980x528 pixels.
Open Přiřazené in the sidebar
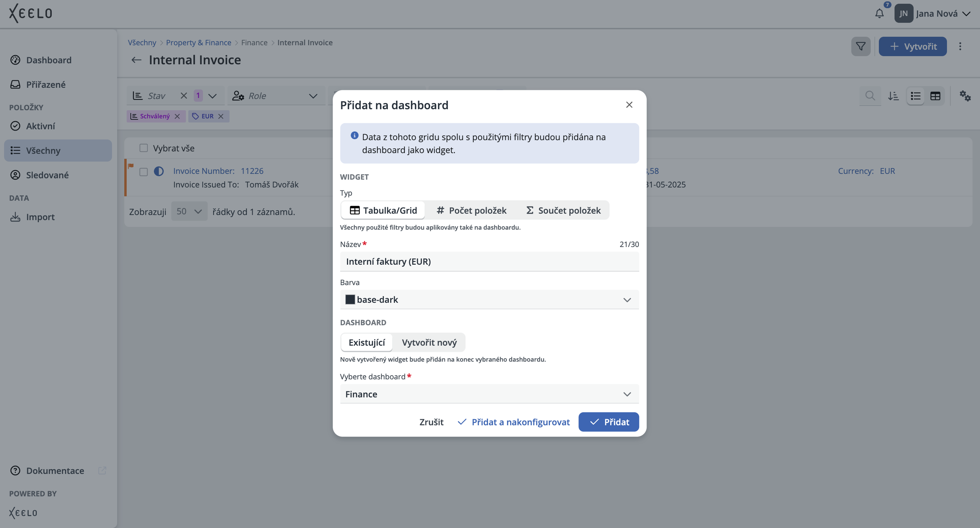tap(58, 84)
